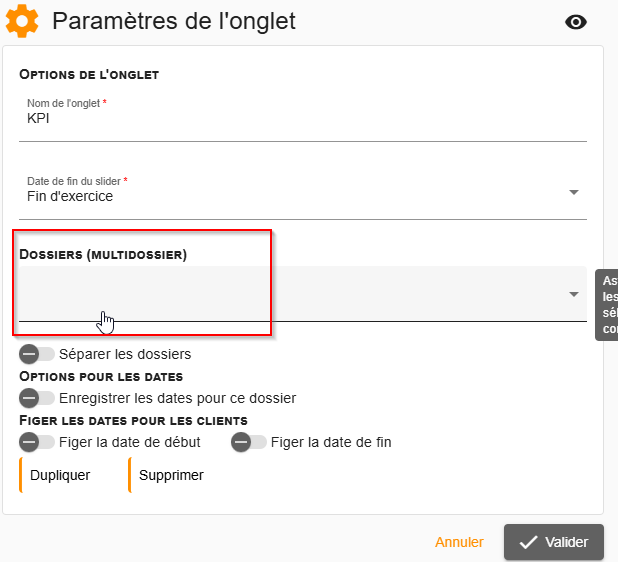Turn on Figer la date de fin
This screenshot has width=618, height=562.
click(248, 442)
